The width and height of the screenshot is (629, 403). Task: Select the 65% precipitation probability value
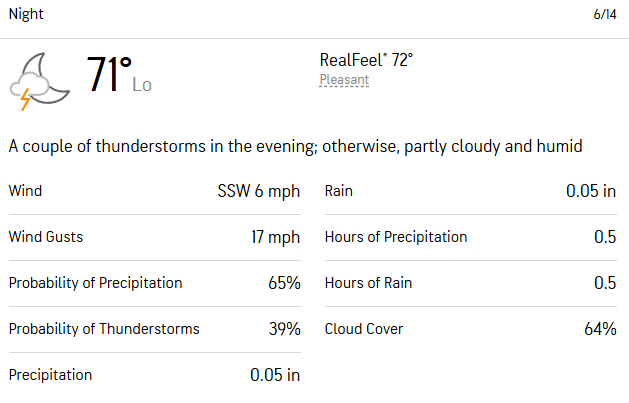coord(284,283)
